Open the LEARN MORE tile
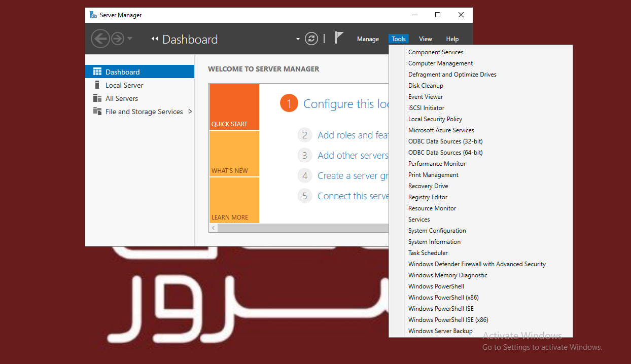 point(234,201)
